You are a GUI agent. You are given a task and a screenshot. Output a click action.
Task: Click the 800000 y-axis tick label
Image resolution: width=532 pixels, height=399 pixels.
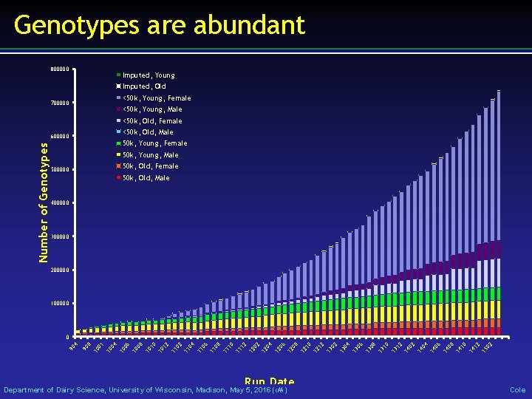60,69
